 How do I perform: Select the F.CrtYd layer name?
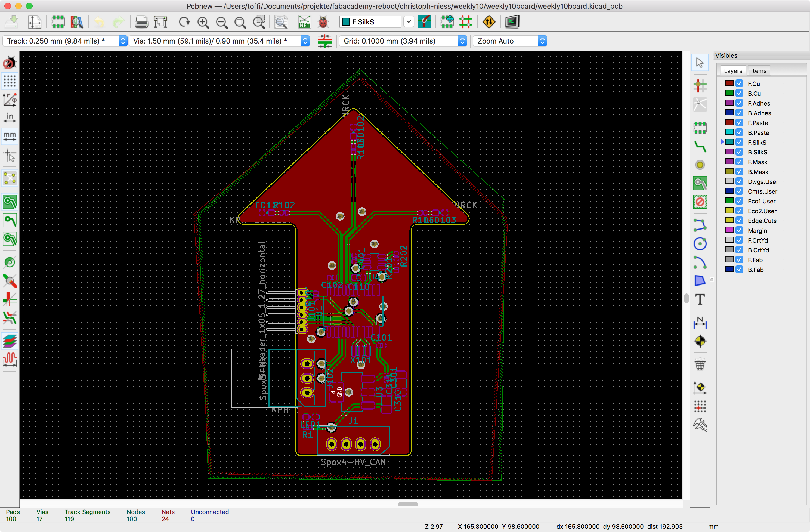pos(758,240)
